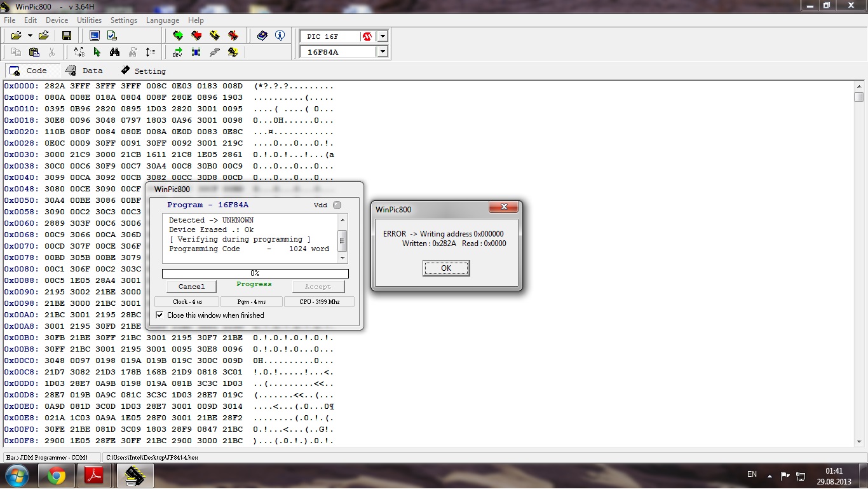
Task: Open the 16F84A device dropdown
Action: (x=383, y=52)
